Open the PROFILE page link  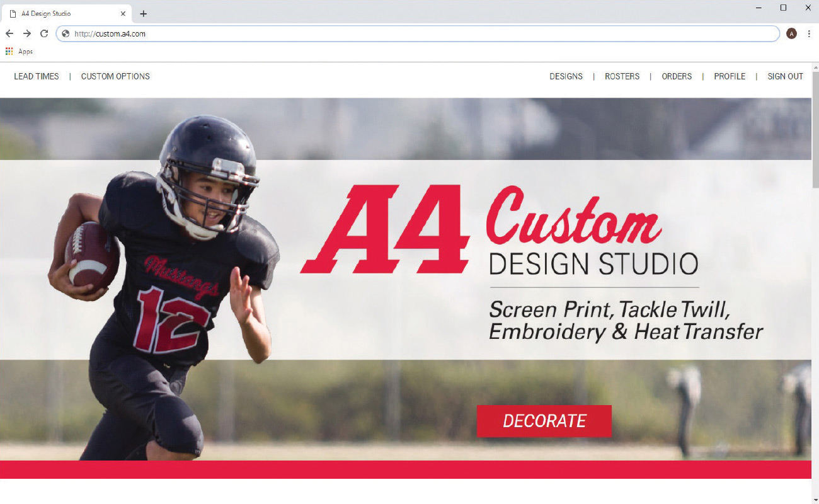click(x=730, y=76)
